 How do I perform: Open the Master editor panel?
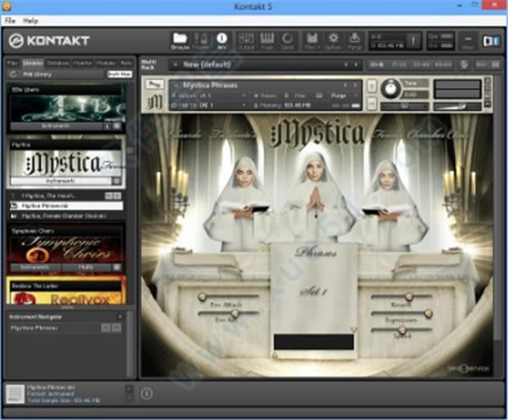[202, 41]
